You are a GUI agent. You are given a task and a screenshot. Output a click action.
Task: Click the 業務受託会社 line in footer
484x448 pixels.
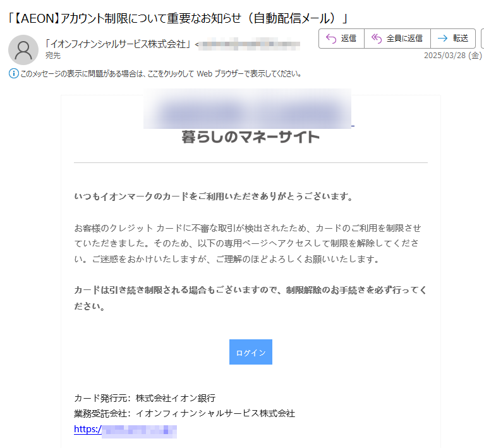185,413
